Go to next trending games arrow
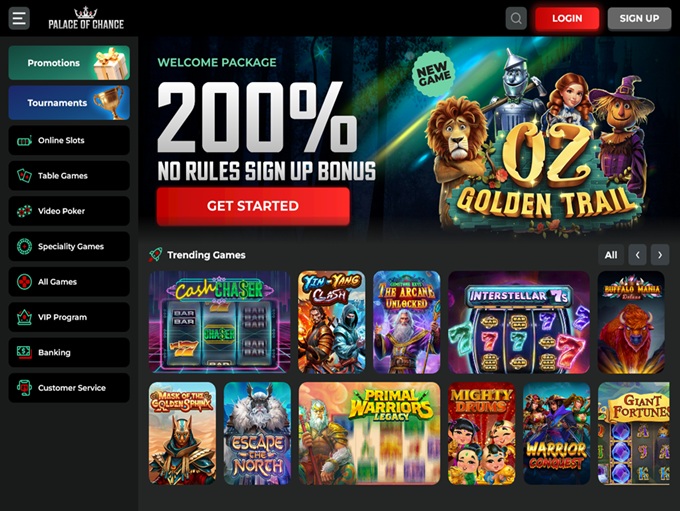680x511 pixels. pyautogui.click(x=660, y=255)
